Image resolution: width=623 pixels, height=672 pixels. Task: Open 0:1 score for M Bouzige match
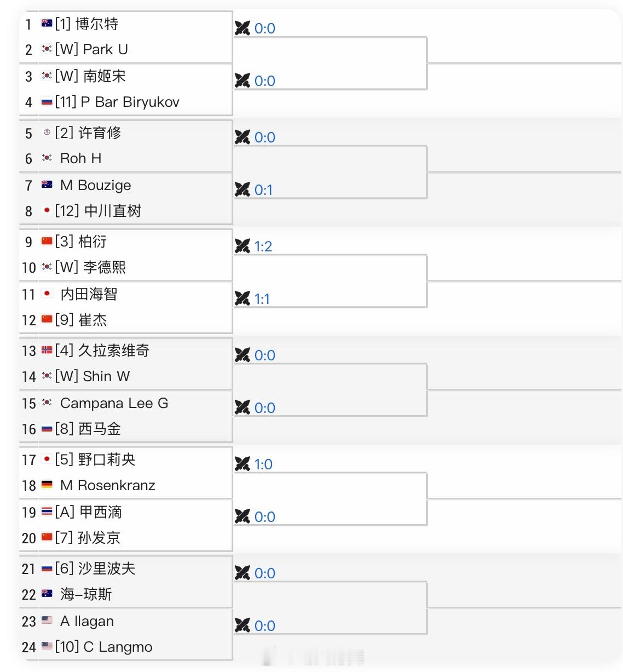point(263,190)
